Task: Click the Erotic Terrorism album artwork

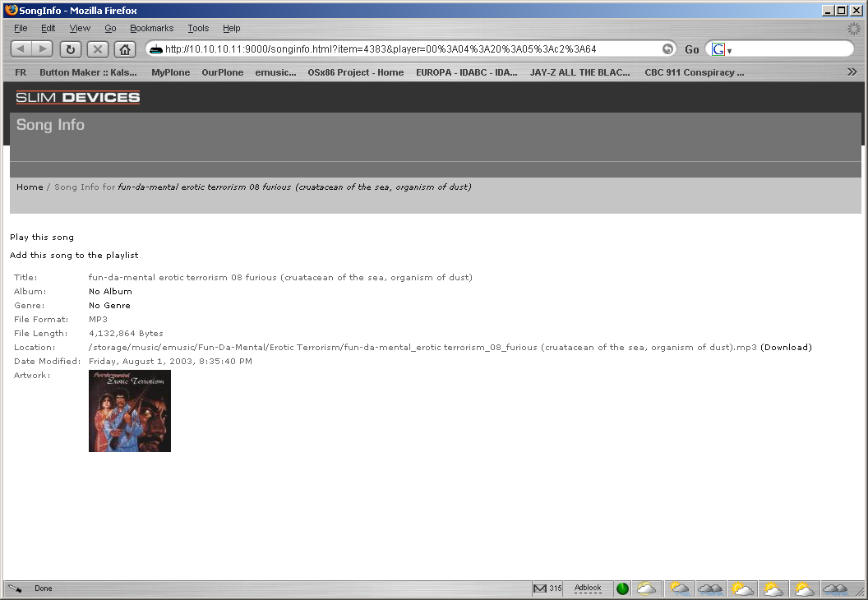Action: click(x=130, y=411)
